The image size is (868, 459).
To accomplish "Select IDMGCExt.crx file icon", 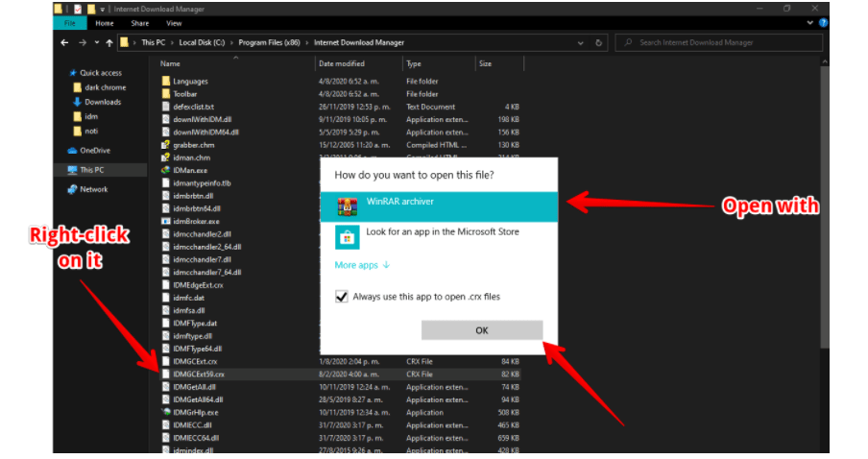I will (x=165, y=361).
